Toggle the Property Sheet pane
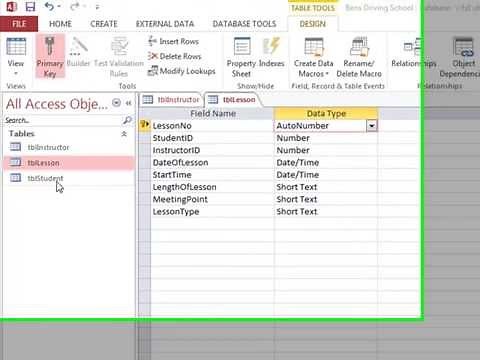480x360 pixels. click(241, 57)
